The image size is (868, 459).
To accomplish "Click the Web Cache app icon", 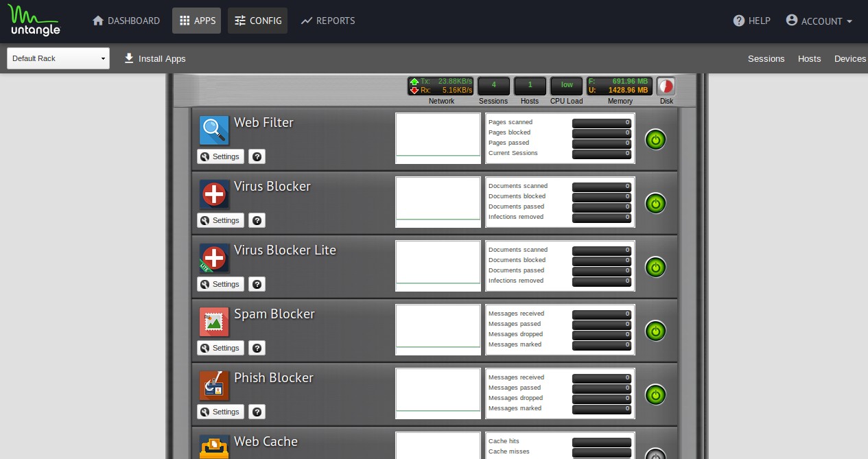I will tap(214, 447).
